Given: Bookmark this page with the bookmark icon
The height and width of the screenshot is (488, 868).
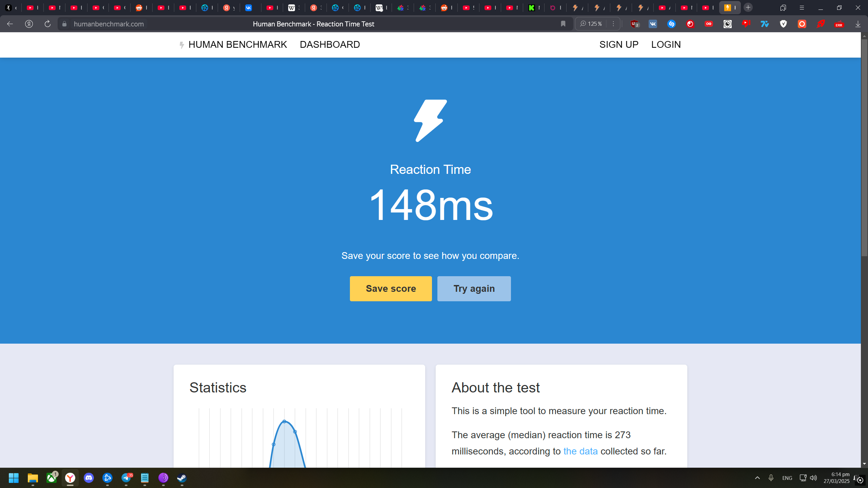Looking at the screenshot, I should [x=563, y=24].
